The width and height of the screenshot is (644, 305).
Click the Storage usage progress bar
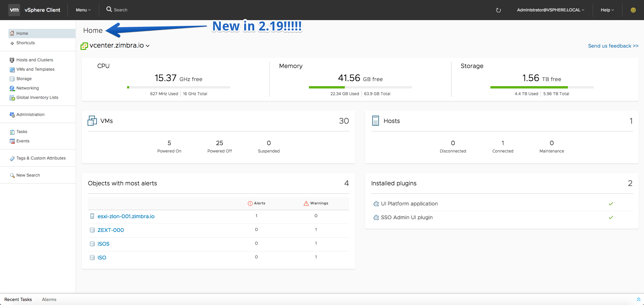(x=542, y=87)
